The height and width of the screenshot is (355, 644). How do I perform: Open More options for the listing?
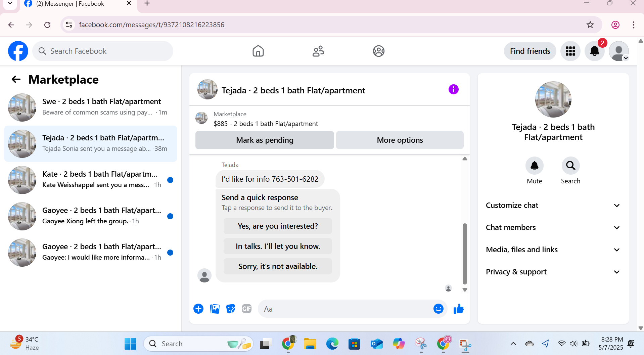tap(400, 140)
